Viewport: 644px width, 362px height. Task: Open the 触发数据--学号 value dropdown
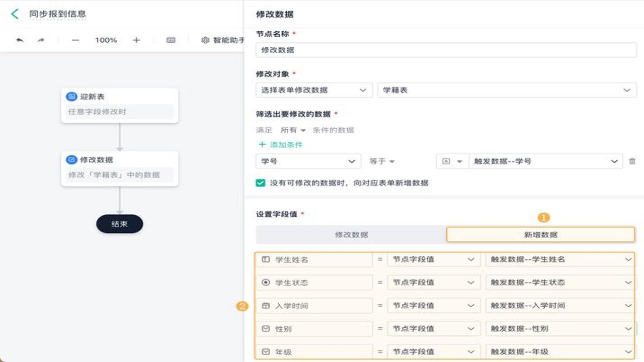point(545,161)
